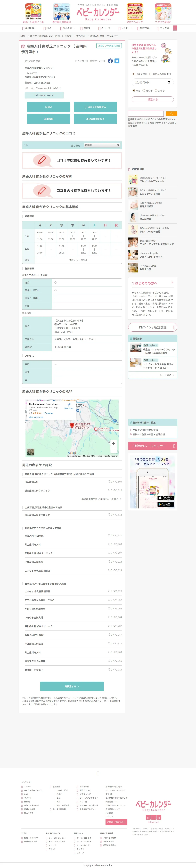Image resolution: width=196 pixels, height=868 pixels.
Task: Click the 口コミ button
Action: [49, 107]
